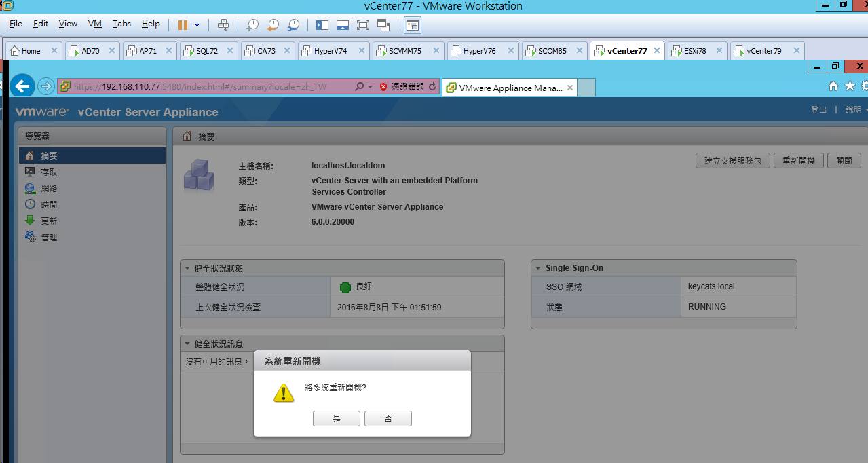868x463 pixels.
Task: Click the 關閉 button
Action: 844,161
